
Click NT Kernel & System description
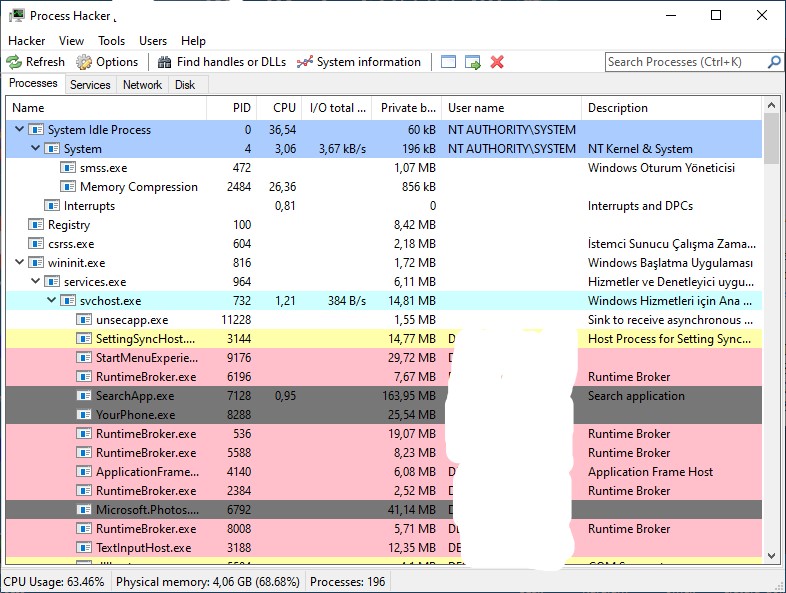pyautogui.click(x=640, y=148)
